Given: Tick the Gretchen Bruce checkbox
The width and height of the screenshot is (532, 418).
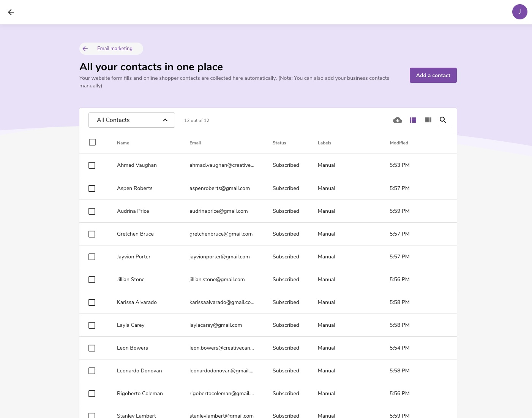Looking at the screenshot, I should [x=92, y=234].
